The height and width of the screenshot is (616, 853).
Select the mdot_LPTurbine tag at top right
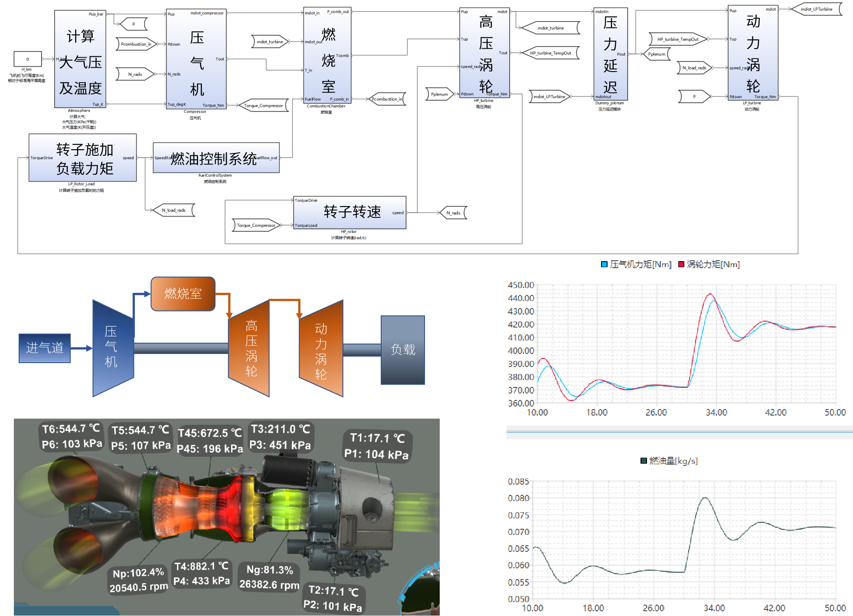(x=816, y=9)
